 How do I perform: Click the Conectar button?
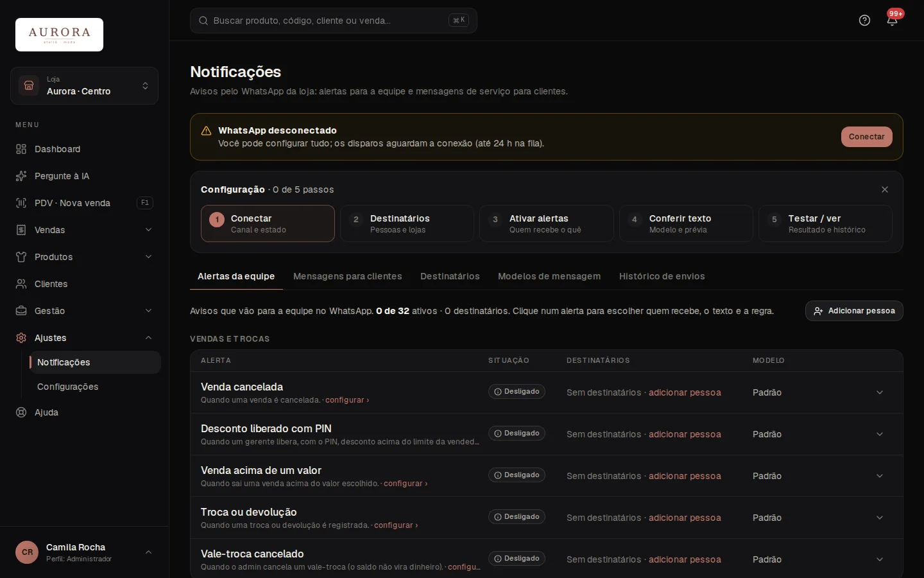click(866, 137)
